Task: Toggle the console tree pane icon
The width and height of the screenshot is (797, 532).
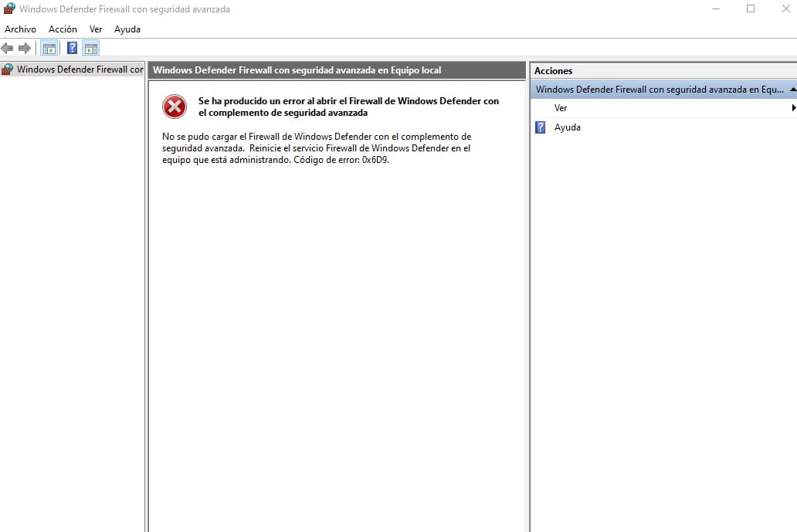Action: coord(49,49)
